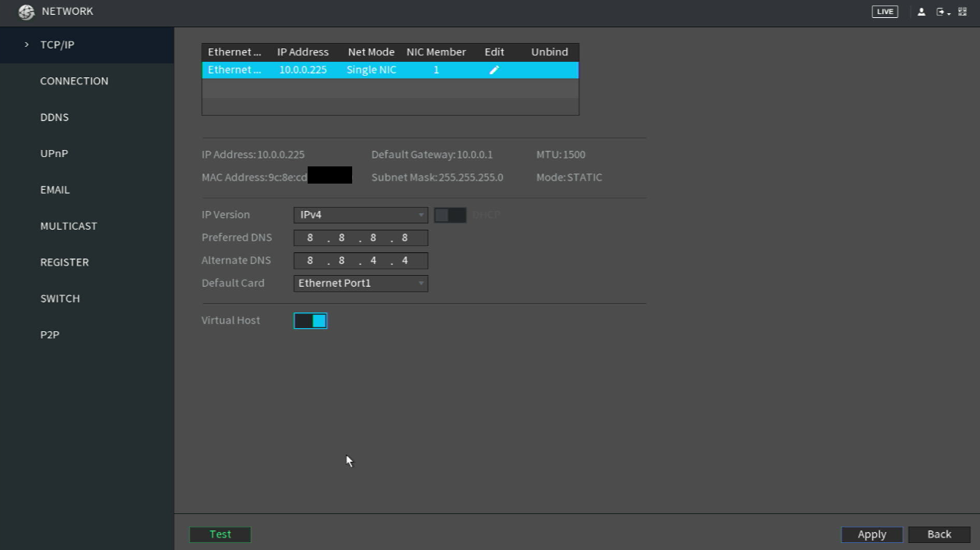Click the Back button
Screen dimensions: 980x550
[939, 534]
